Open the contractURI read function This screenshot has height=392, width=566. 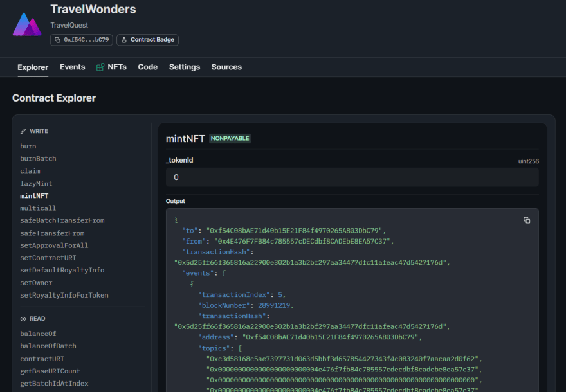(42, 359)
